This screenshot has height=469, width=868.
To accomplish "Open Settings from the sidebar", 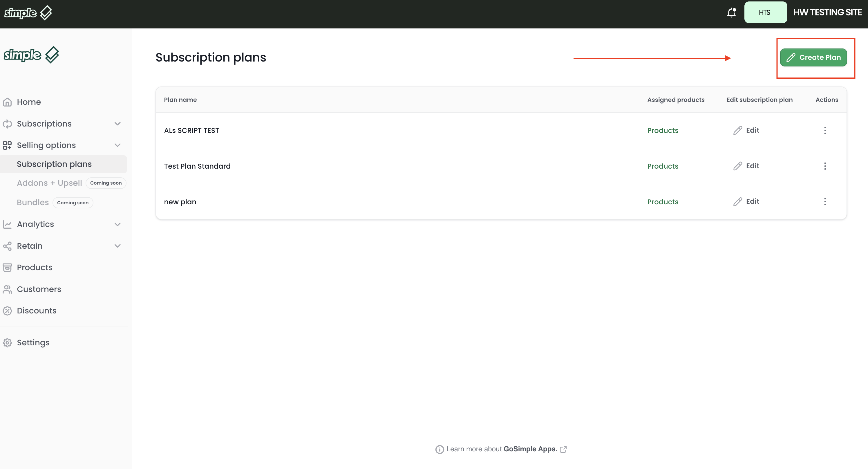I will 33,342.
